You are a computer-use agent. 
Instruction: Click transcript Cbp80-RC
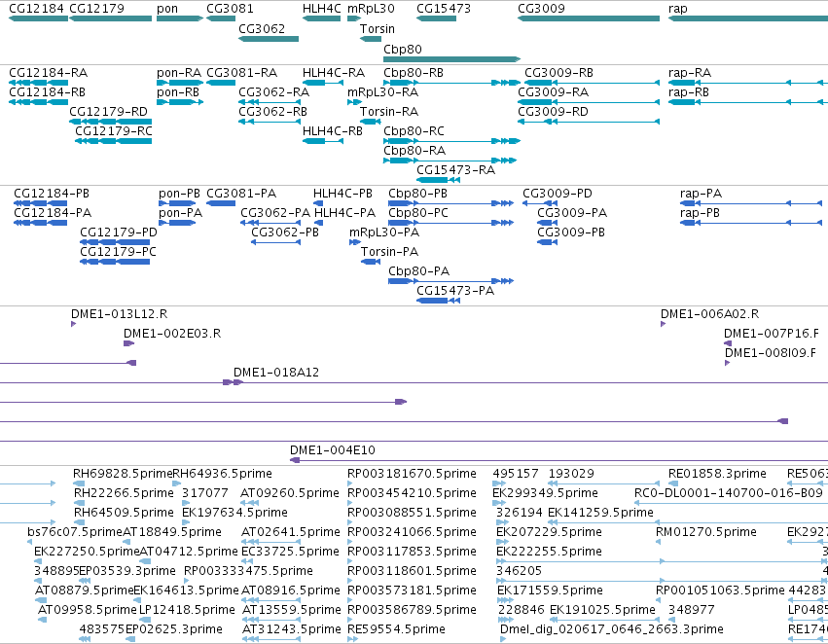(452, 141)
